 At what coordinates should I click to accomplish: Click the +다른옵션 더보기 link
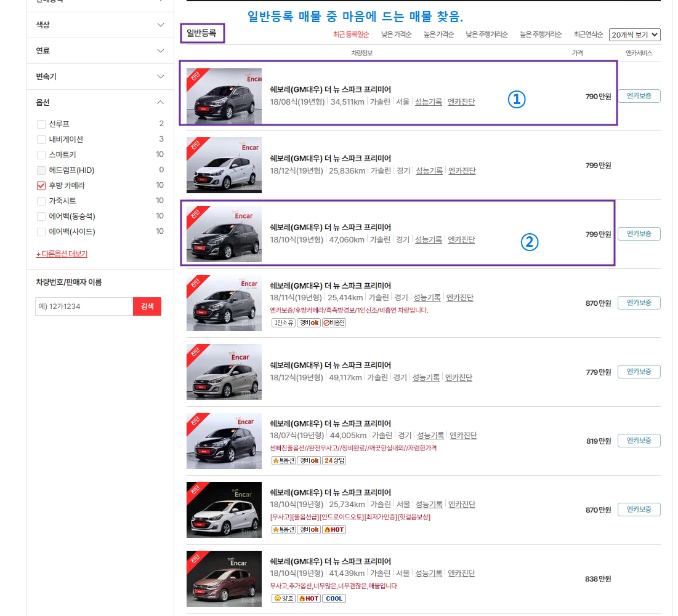click(x=62, y=254)
